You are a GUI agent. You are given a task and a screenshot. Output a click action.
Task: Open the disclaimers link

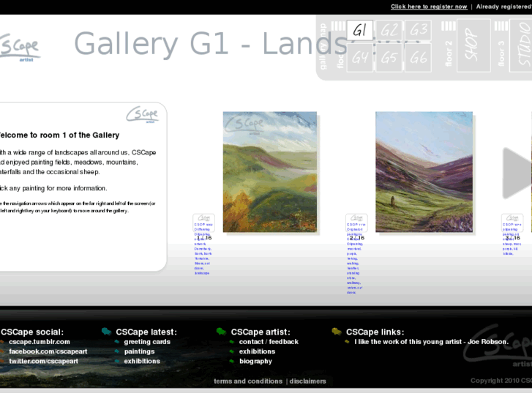point(308,381)
